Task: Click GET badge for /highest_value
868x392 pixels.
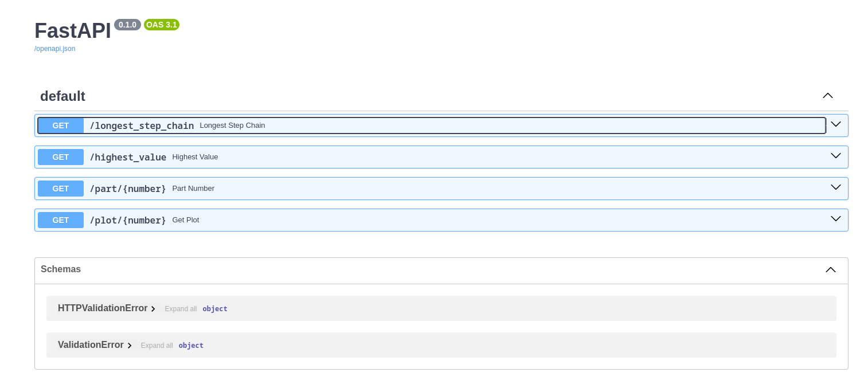Action: 61,157
